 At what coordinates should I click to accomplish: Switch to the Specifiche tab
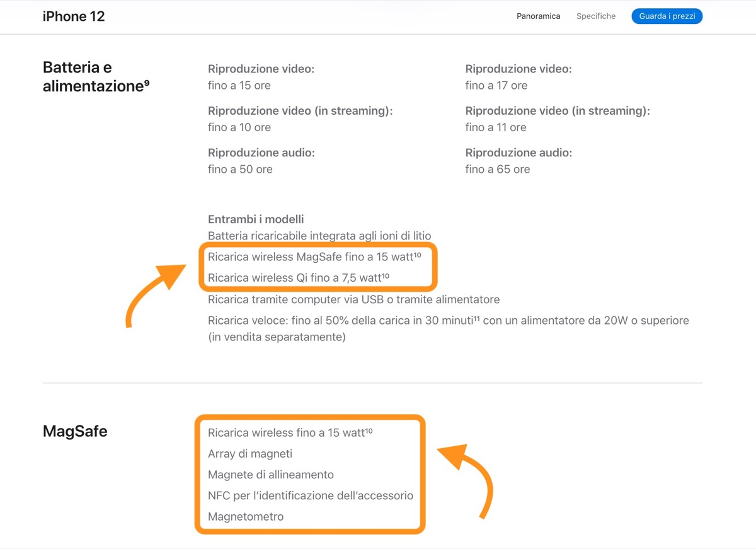pos(595,16)
